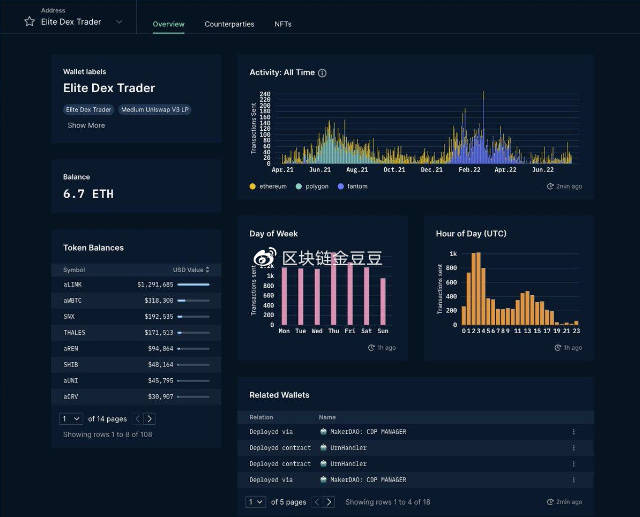Click the info icon beside Activity: All Time
Image resolution: width=640 pixels, height=517 pixels.
pos(322,73)
